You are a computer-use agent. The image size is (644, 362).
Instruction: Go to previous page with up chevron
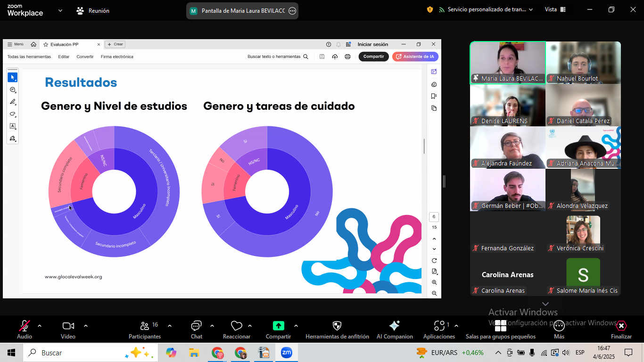coord(434,239)
